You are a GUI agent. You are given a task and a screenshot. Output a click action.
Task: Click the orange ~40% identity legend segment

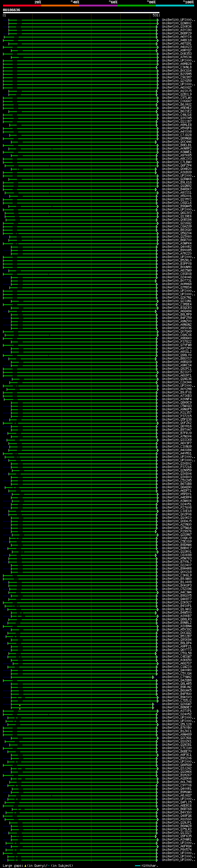point(60,6)
